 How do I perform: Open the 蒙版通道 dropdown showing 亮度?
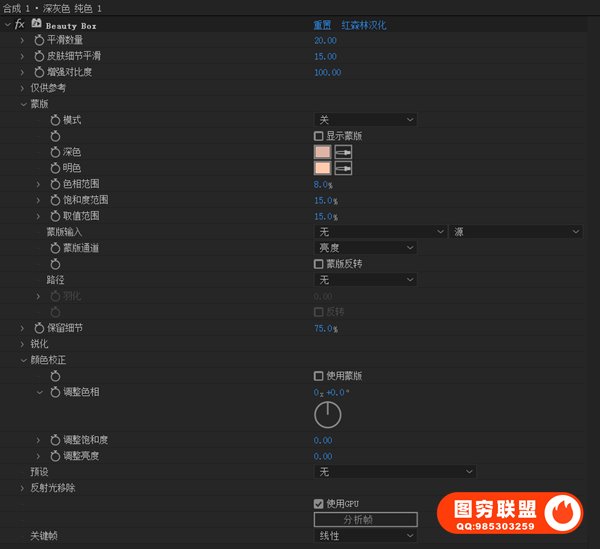(x=365, y=247)
